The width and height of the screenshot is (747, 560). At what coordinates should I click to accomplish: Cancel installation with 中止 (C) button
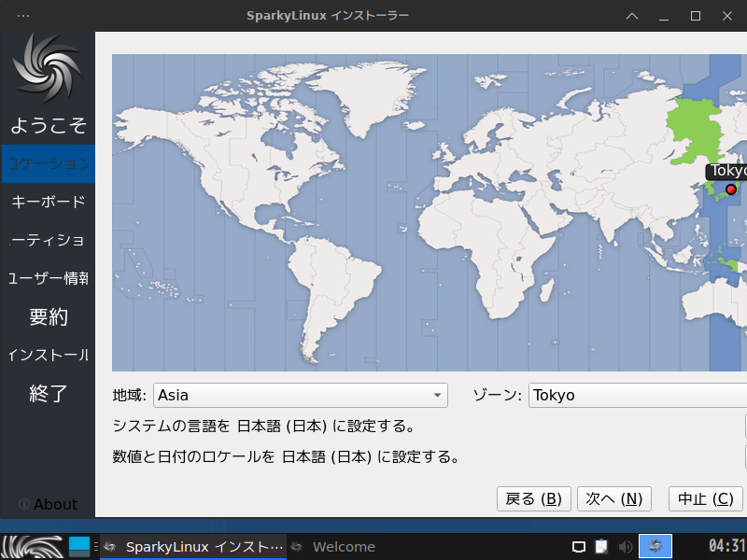coord(706,498)
